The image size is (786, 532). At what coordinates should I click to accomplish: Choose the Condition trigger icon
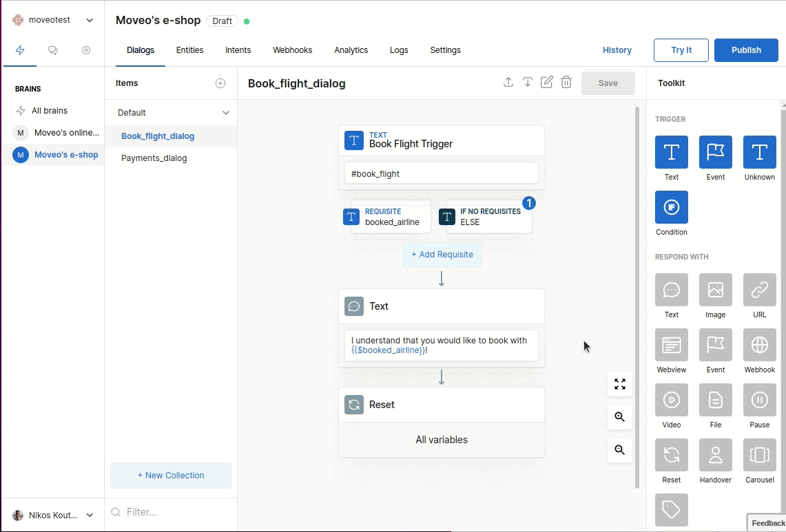[x=671, y=207]
